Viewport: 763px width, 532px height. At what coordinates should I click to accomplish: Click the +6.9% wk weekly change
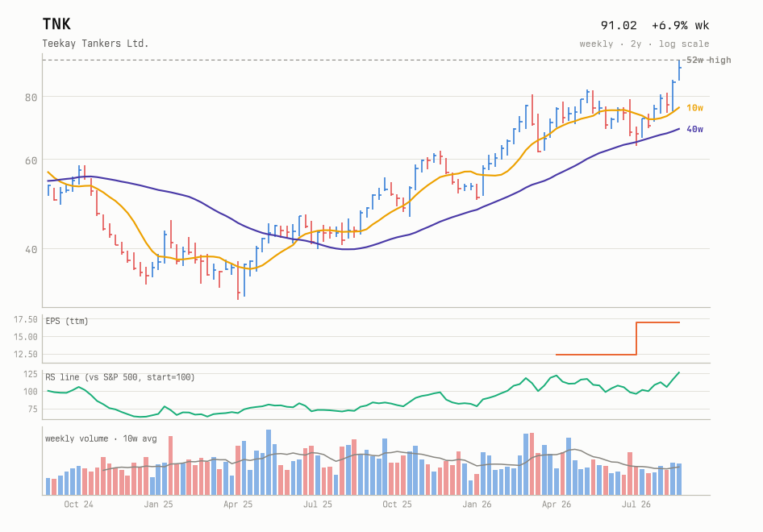click(x=680, y=25)
